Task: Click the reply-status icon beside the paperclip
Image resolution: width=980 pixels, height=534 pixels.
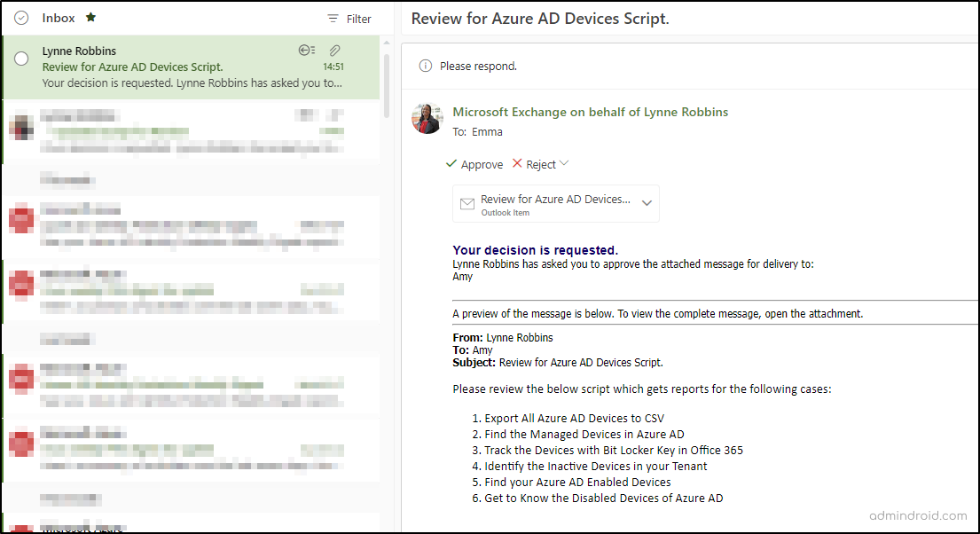Action: tap(306, 51)
